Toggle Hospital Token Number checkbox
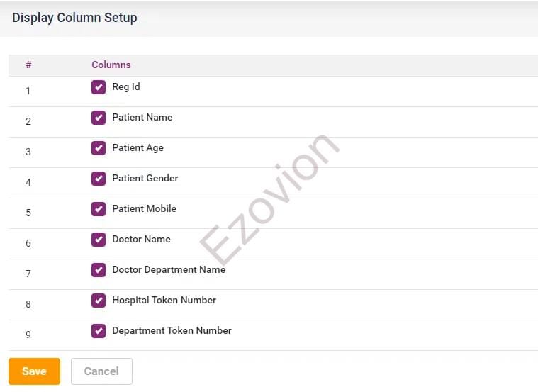 pos(99,301)
